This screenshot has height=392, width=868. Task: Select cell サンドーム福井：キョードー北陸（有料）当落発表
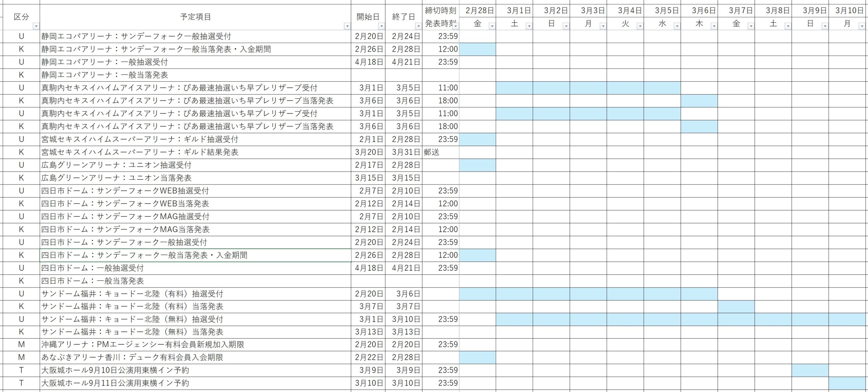[195, 307]
